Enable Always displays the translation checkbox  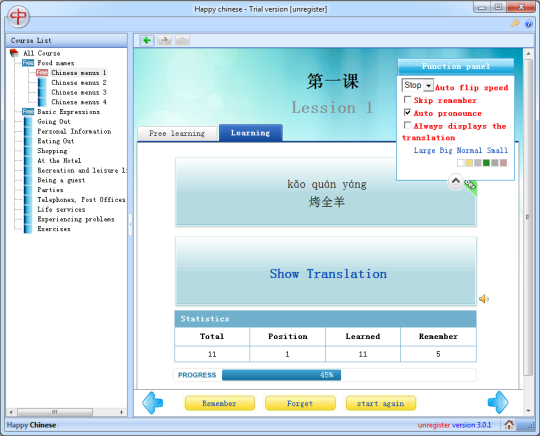point(407,125)
